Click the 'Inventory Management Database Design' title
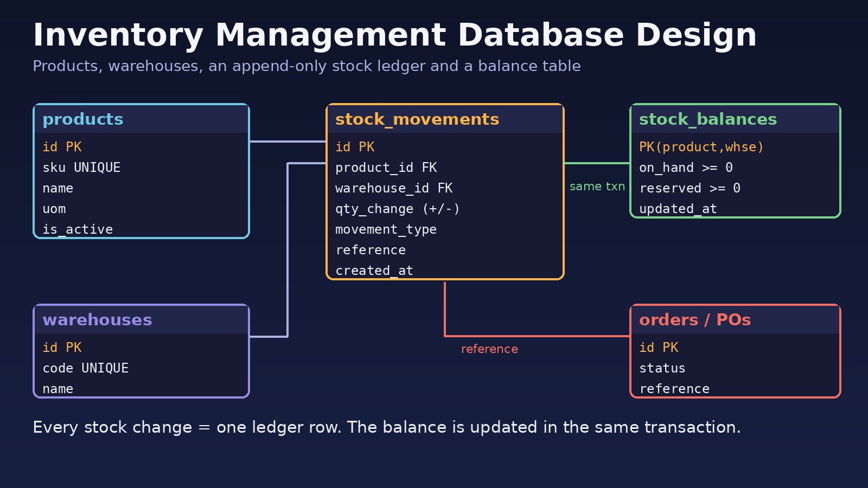The image size is (868, 488). (x=394, y=35)
